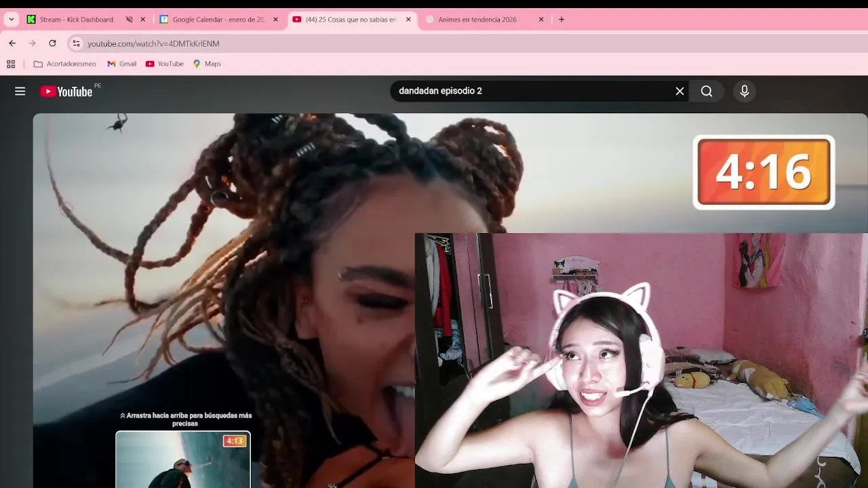Screen dimensions: 868x488
Task: Click the 4:13 seek preview thumbnail
Action: [x=183, y=460]
